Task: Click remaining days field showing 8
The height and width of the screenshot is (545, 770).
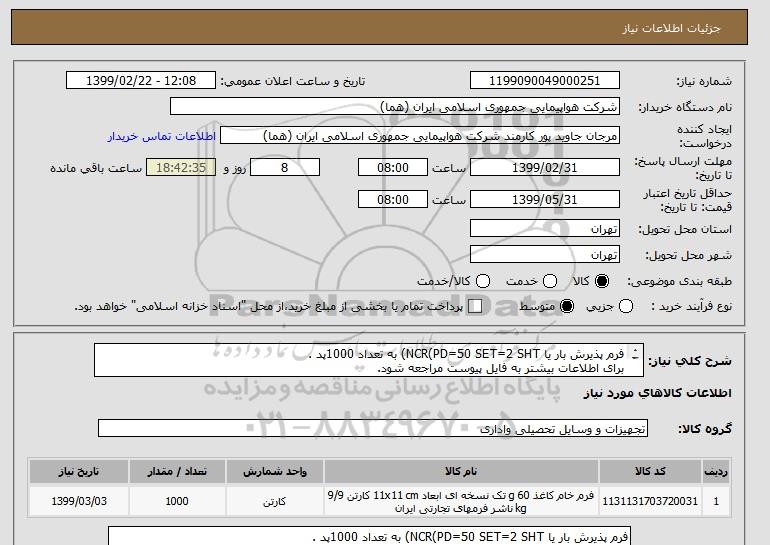Action: point(285,167)
